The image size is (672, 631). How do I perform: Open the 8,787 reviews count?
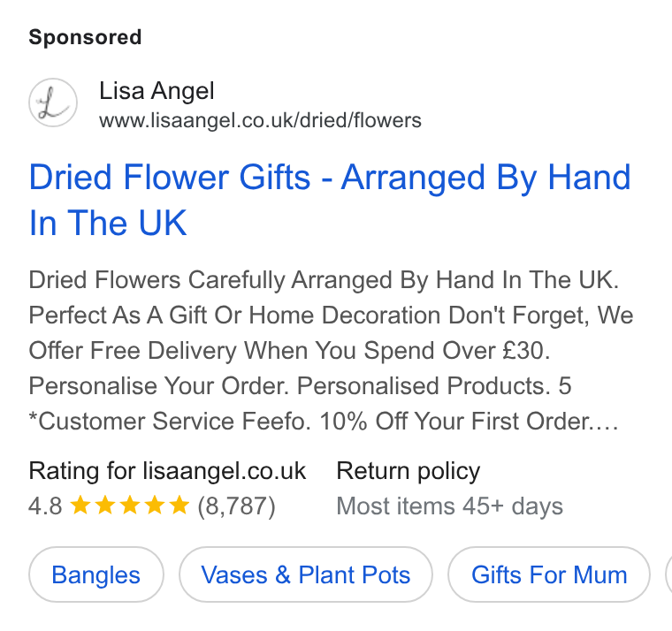tap(236, 506)
